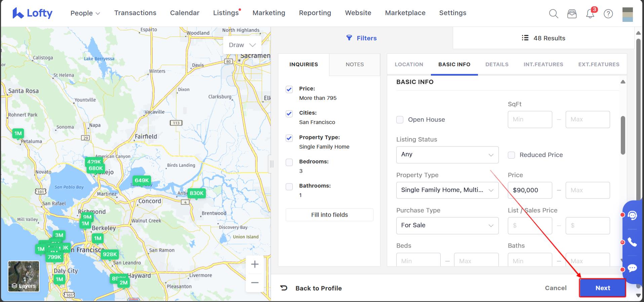Click the Cancel button

pyautogui.click(x=556, y=288)
